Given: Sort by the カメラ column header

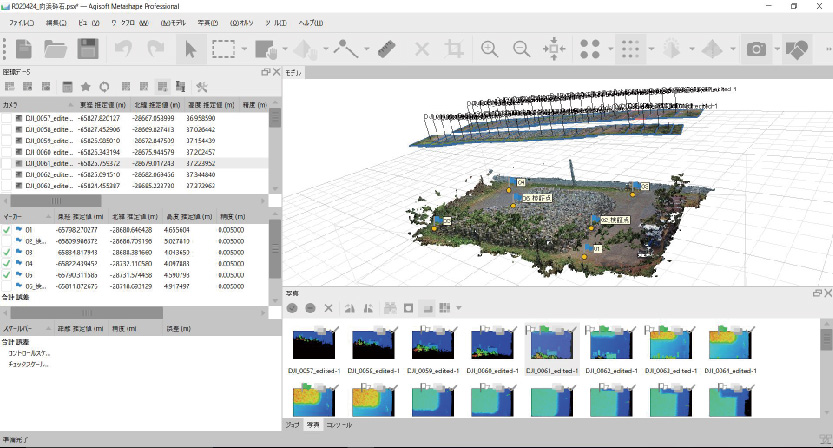Looking at the screenshot, I should 37,105.
